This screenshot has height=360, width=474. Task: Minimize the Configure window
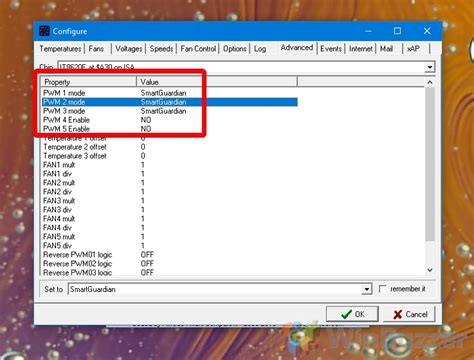pyautogui.click(x=368, y=31)
